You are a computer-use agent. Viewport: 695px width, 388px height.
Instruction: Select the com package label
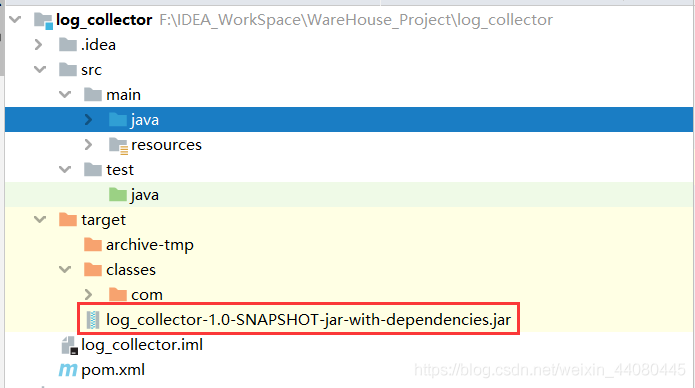[x=147, y=295]
